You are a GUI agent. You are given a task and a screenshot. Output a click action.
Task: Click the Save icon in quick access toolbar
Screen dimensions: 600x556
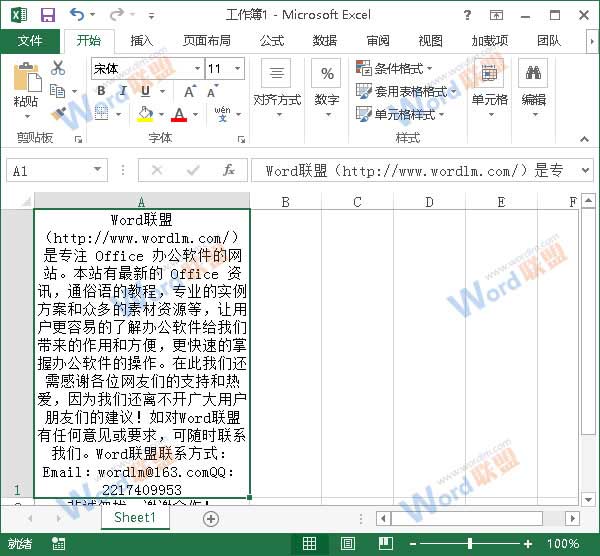(48, 15)
